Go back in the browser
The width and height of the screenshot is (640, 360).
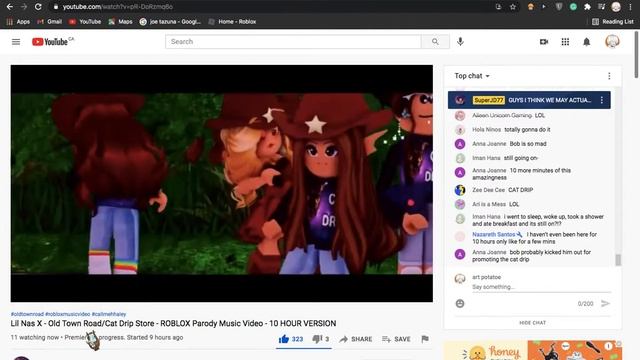point(10,7)
